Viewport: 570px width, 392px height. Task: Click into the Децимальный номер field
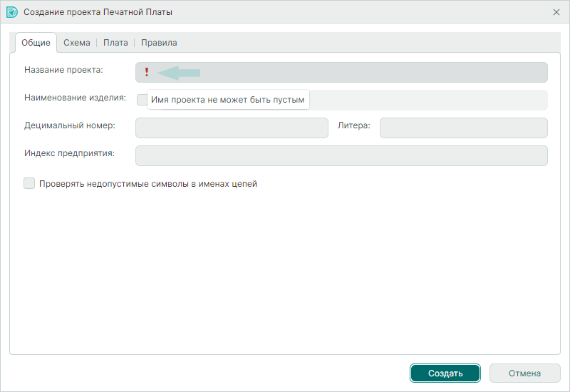click(x=232, y=128)
